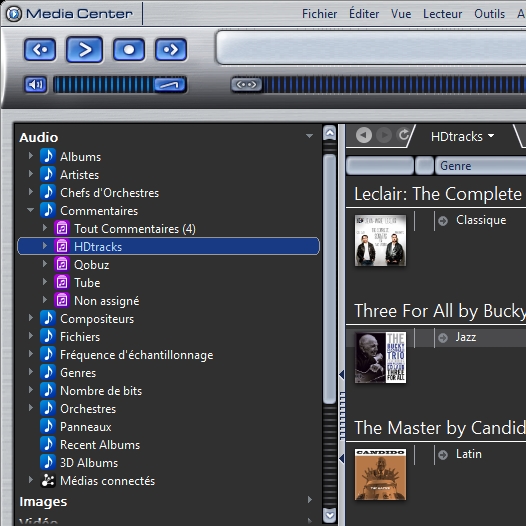
Task: Click the Genre column header
Action: [x=480, y=166]
